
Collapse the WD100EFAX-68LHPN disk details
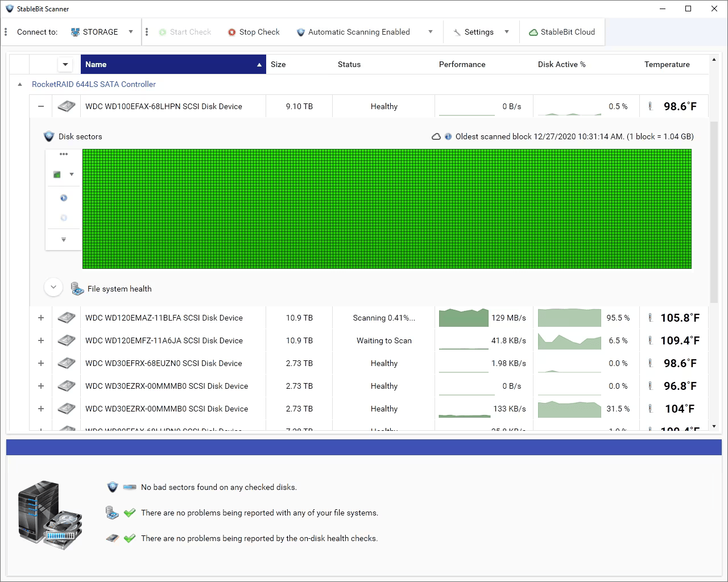pos(41,106)
